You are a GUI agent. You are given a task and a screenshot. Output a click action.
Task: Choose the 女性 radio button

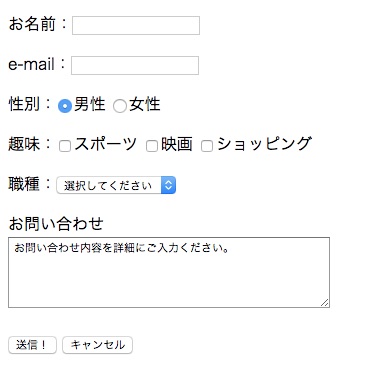point(120,106)
